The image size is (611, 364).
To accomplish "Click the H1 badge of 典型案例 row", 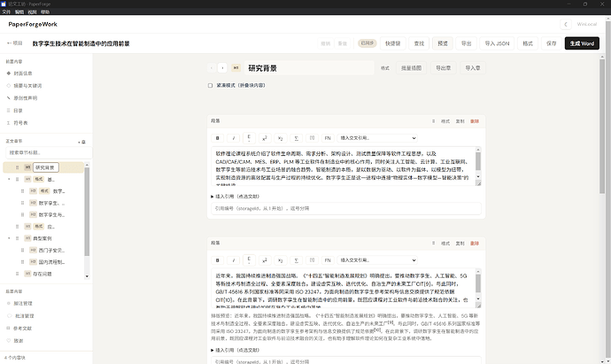I will [27, 238].
